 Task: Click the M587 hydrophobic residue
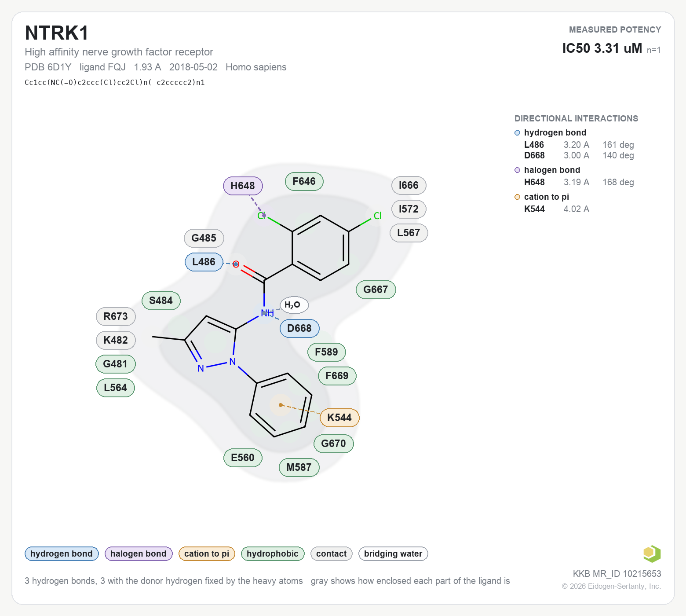click(x=299, y=467)
